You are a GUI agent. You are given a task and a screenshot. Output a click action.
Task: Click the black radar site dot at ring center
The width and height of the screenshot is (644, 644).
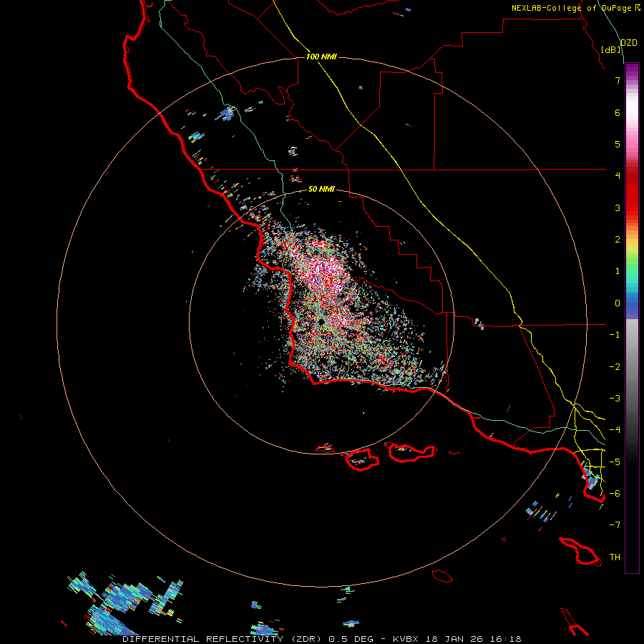[321, 323]
